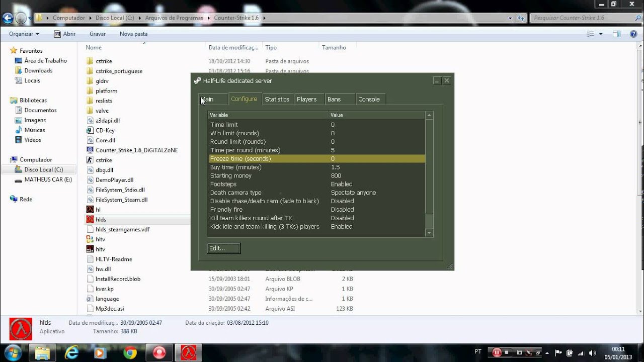
Task: Click the Steam icon in Half-Life dedicated server title
Action: (x=197, y=80)
